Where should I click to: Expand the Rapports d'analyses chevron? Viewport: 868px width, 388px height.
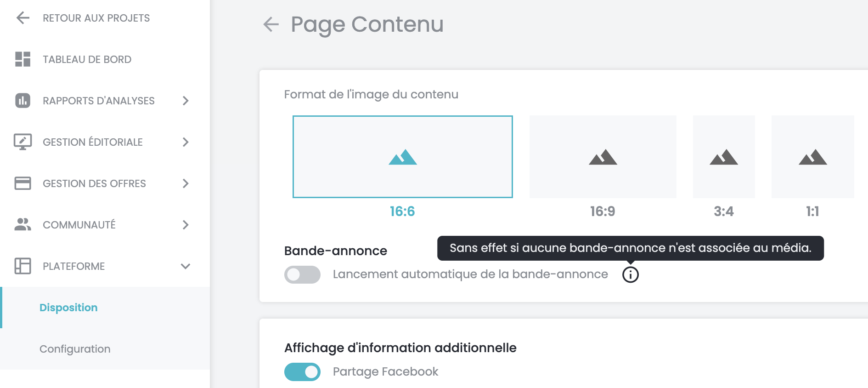(x=186, y=101)
